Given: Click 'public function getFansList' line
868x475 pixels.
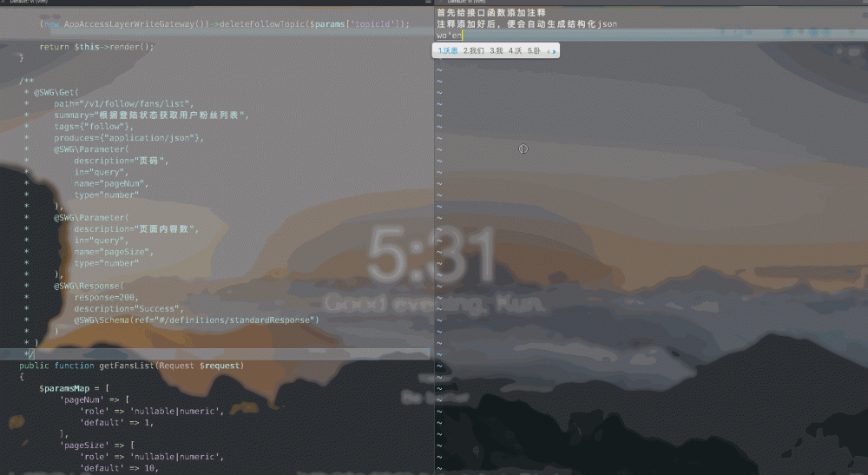Looking at the screenshot, I should click(x=132, y=366).
